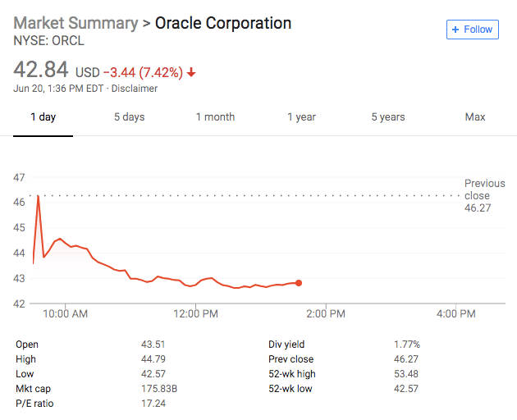This screenshot has width=517, height=420.
Task: Click the red down arrow price indicator
Action: (x=191, y=72)
